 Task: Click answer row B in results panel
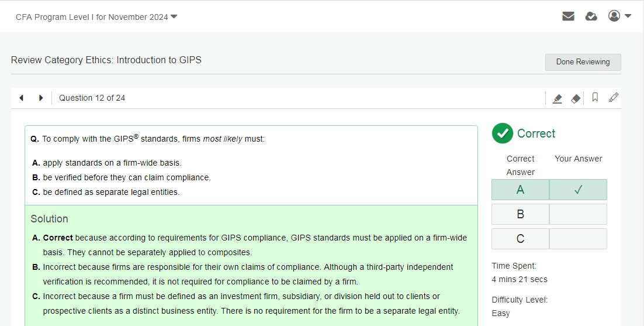tap(520, 214)
